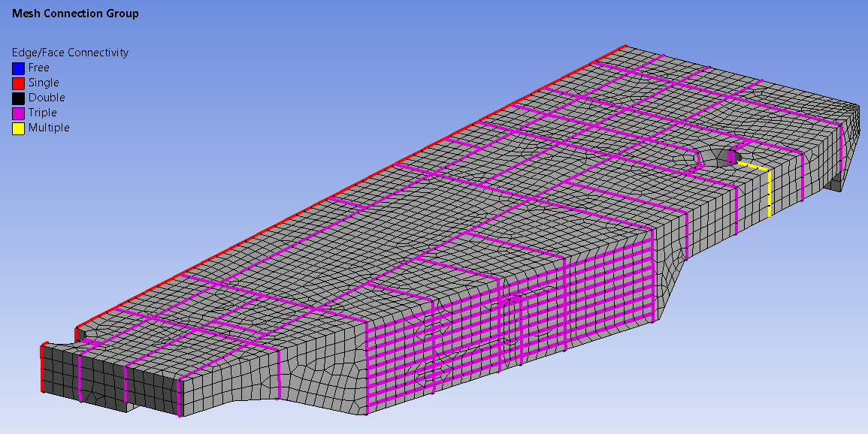Click the 'Free' legend label
The image size is (868, 434).
(39, 68)
